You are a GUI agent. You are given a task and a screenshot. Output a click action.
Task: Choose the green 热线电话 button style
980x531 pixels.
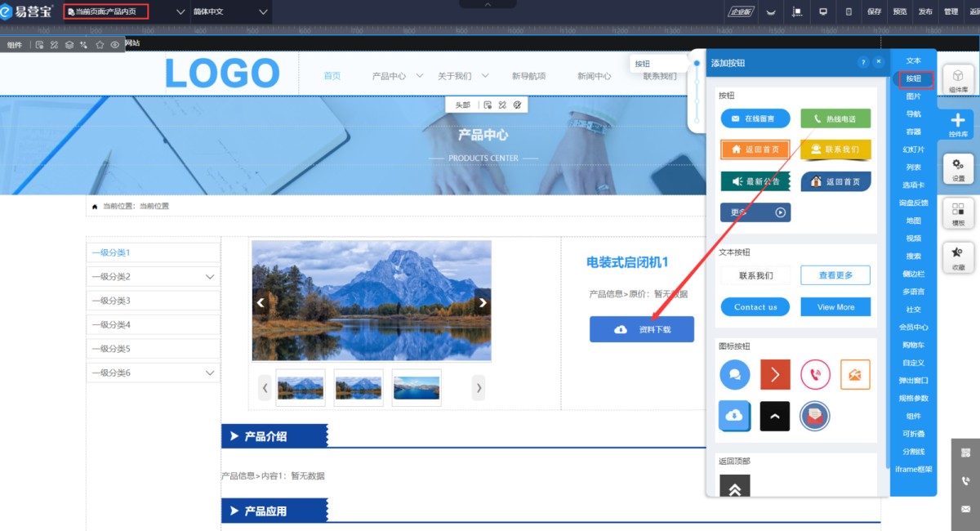click(835, 119)
